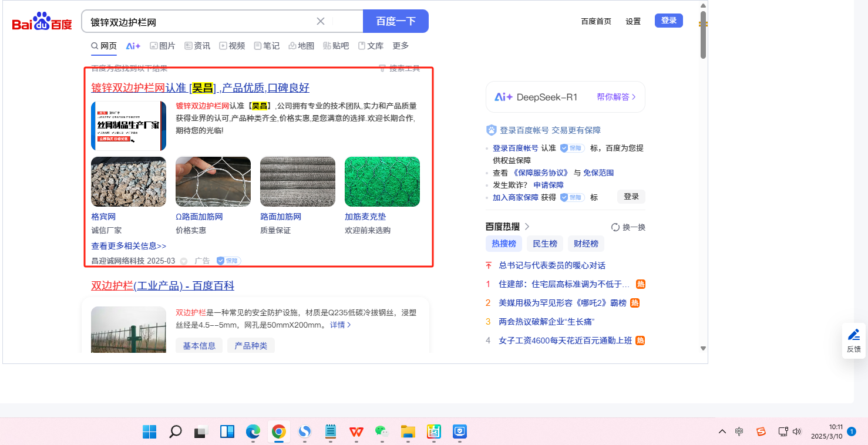The image size is (868, 445).
Task: Switch to the 文库 search tab
Action: point(371,46)
